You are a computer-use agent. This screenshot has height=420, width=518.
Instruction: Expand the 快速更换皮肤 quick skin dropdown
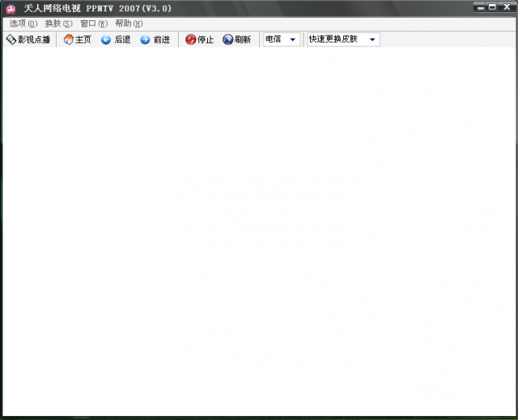click(372, 40)
